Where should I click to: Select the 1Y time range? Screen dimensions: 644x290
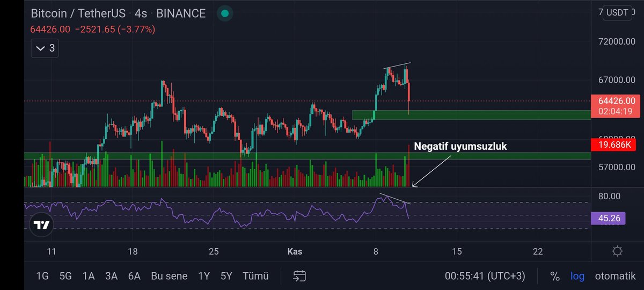tap(204, 276)
